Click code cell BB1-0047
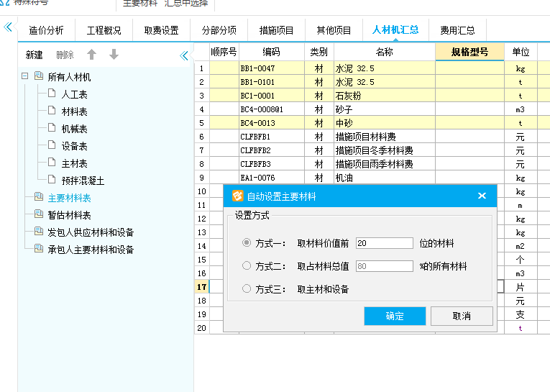Viewport: 550px width, 392px height. tap(272, 68)
